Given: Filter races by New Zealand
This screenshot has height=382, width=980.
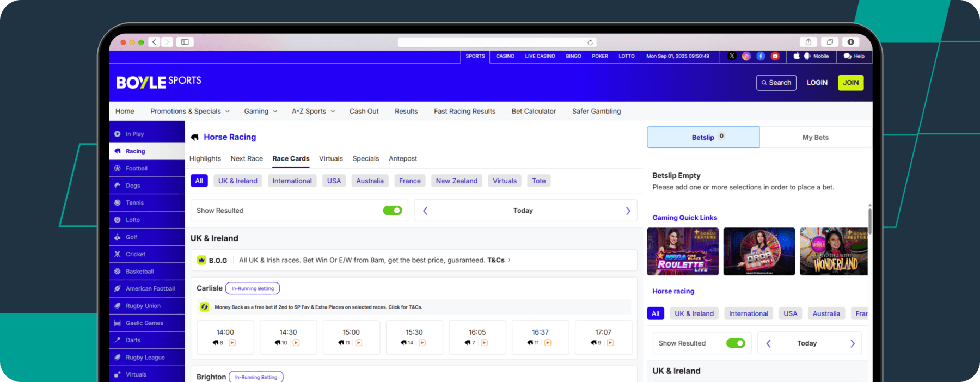Looking at the screenshot, I should (x=457, y=181).
